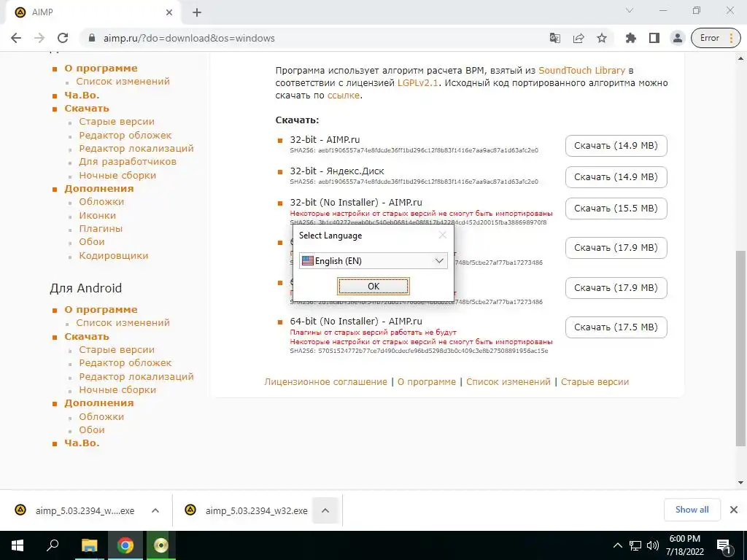Download 32-bit Яндекс.Диск installer (14.9 MB)
Image resolution: width=747 pixels, height=560 pixels.
tap(616, 177)
